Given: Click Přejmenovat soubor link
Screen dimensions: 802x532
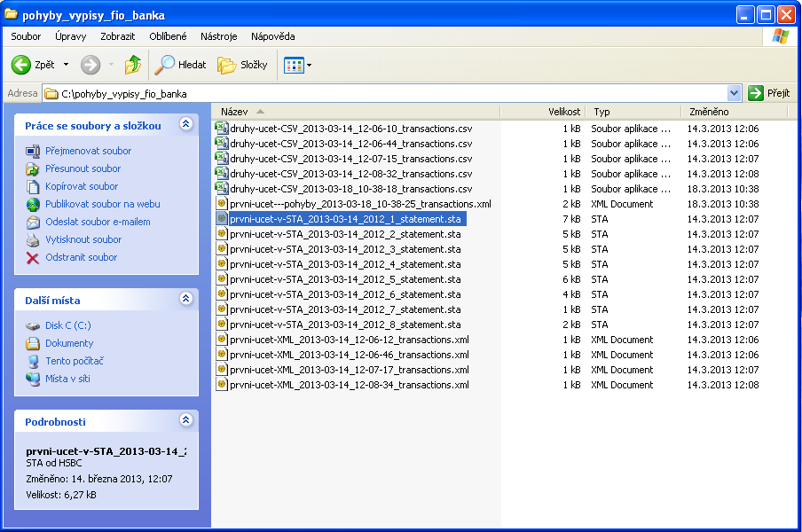Looking at the screenshot, I should pyautogui.click(x=88, y=151).
